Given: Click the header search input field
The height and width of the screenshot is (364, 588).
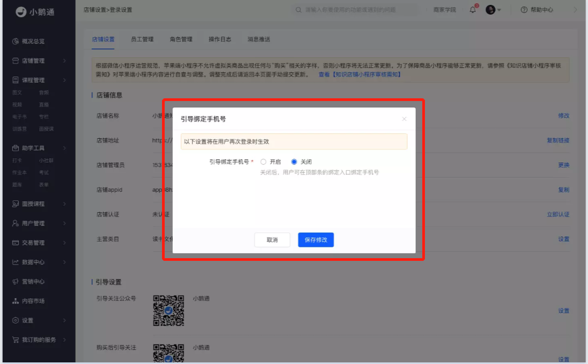Looking at the screenshot, I should click(x=355, y=10).
